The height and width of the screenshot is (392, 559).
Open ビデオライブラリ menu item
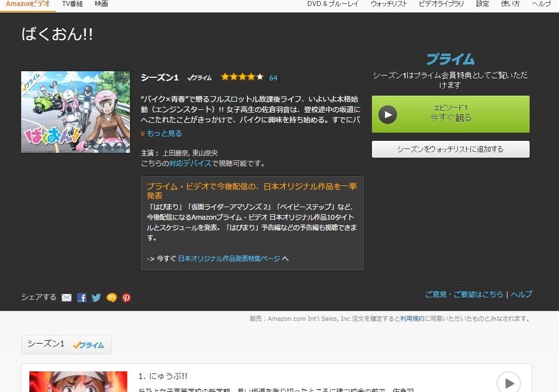coord(442,4)
